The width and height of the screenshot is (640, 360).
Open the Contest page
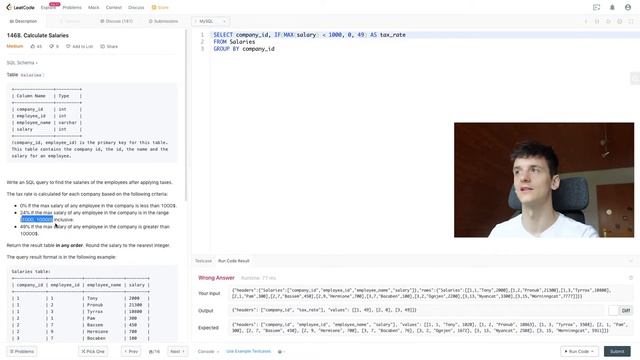pyautogui.click(x=113, y=7)
